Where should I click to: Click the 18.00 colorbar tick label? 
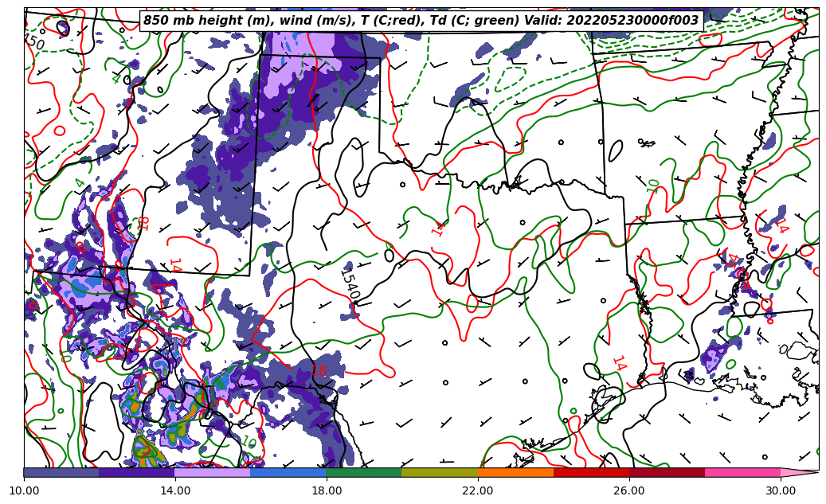(327, 490)
